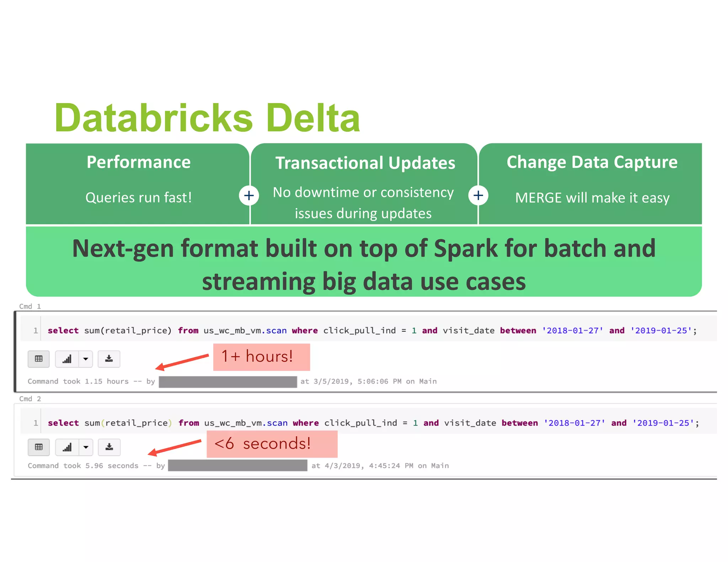Viewport: 728px width, 562px height.
Task: Click plus icon before Change Data Capture
Action: coord(478,195)
